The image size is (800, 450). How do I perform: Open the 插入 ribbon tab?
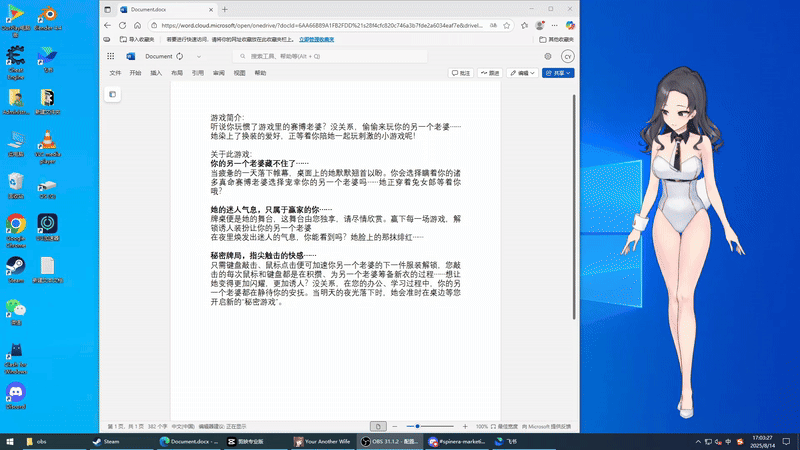(x=156, y=73)
